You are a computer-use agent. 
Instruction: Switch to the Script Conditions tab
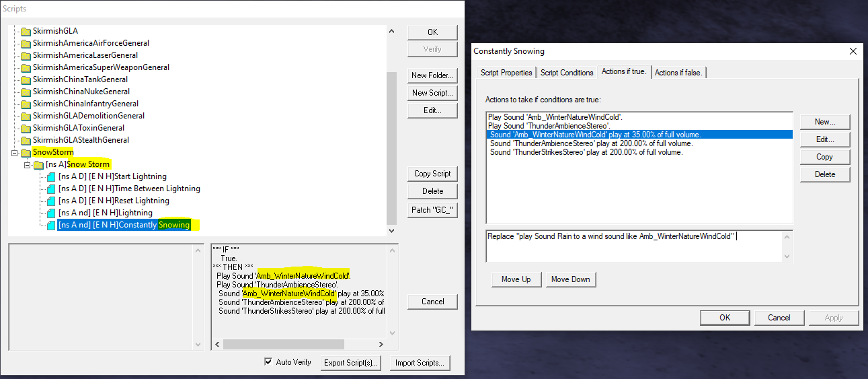tap(567, 73)
